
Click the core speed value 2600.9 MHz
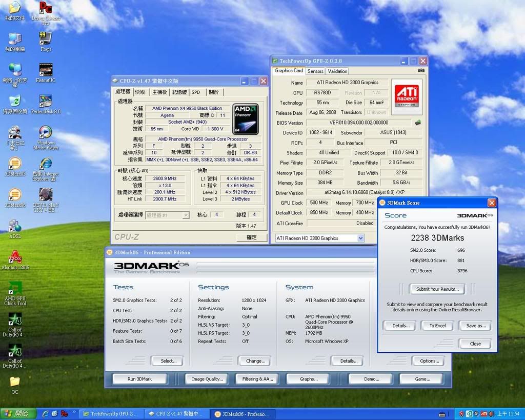pyautogui.click(x=165, y=178)
